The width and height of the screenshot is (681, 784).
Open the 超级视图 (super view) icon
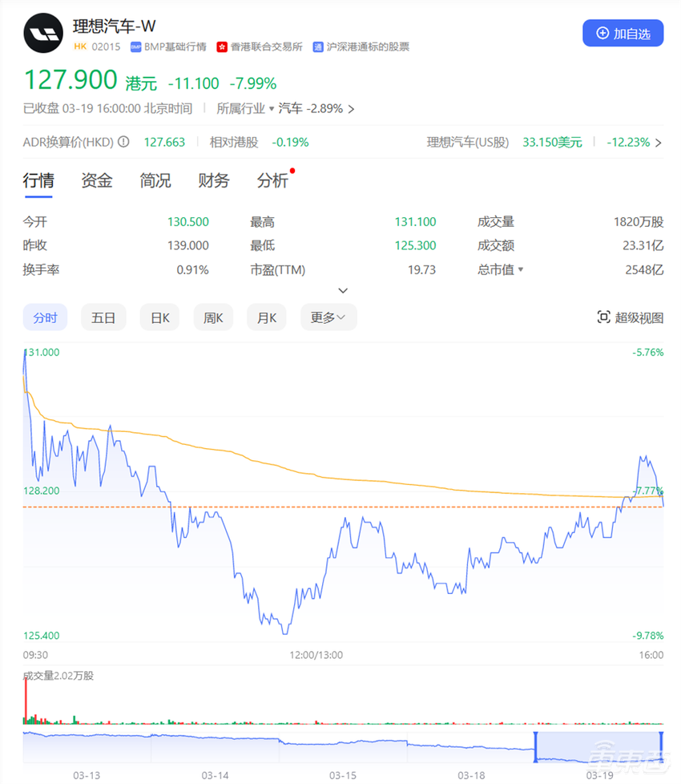pyautogui.click(x=606, y=317)
